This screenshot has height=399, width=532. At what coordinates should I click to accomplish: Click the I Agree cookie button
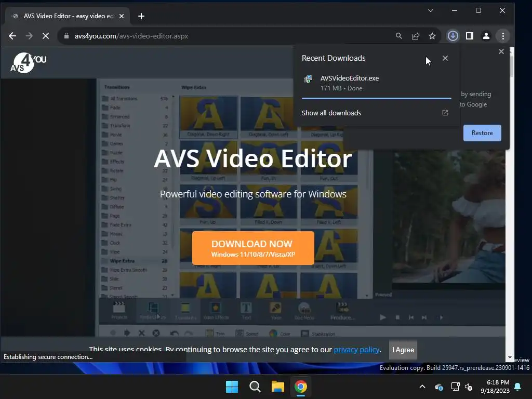pyautogui.click(x=403, y=350)
